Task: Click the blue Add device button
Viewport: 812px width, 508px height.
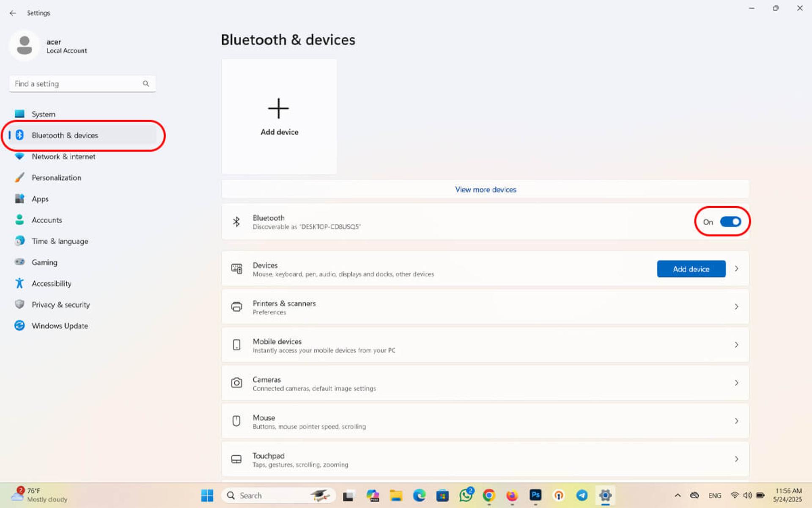Action: (x=691, y=269)
